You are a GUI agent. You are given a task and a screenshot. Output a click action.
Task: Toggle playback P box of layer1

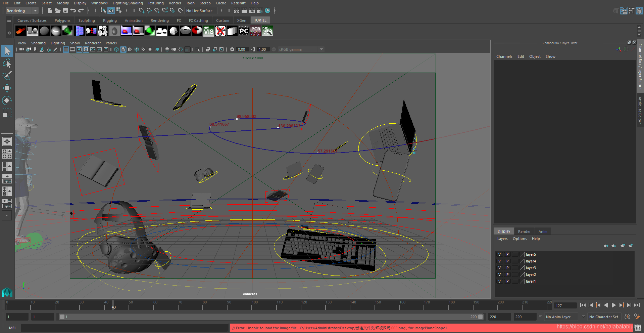click(507, 281)
